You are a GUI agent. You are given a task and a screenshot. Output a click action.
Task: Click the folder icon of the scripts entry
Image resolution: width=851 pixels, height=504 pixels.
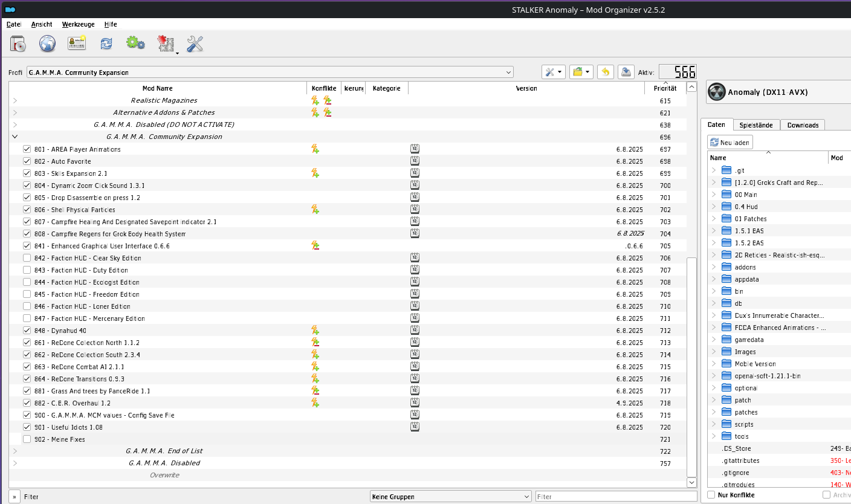tap(726, 424)
